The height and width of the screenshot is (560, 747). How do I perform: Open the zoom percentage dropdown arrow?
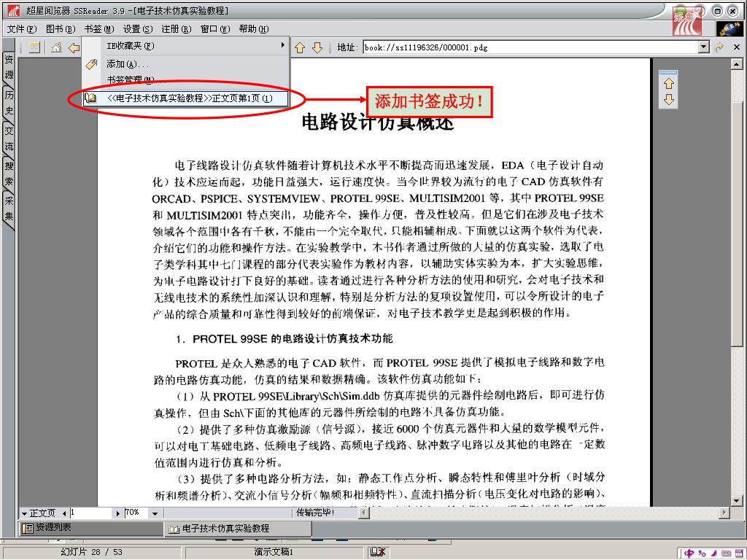[x=155, y=513]
